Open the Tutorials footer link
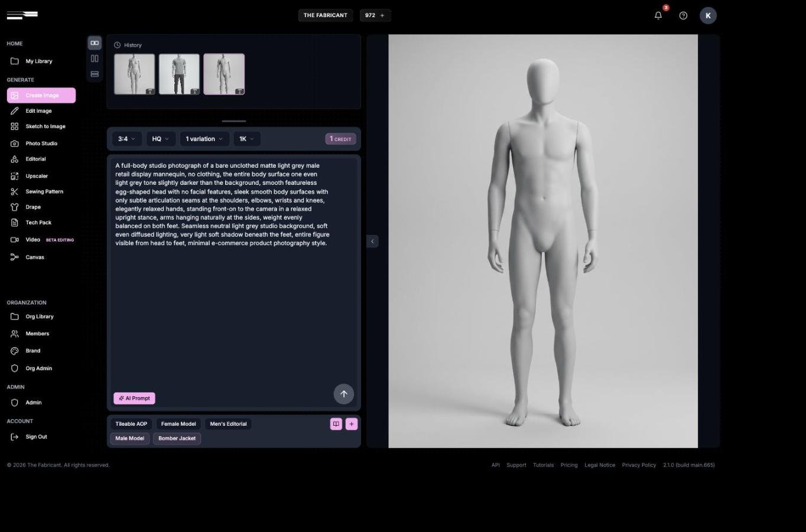The image size is (806, 532). point(543,465)
